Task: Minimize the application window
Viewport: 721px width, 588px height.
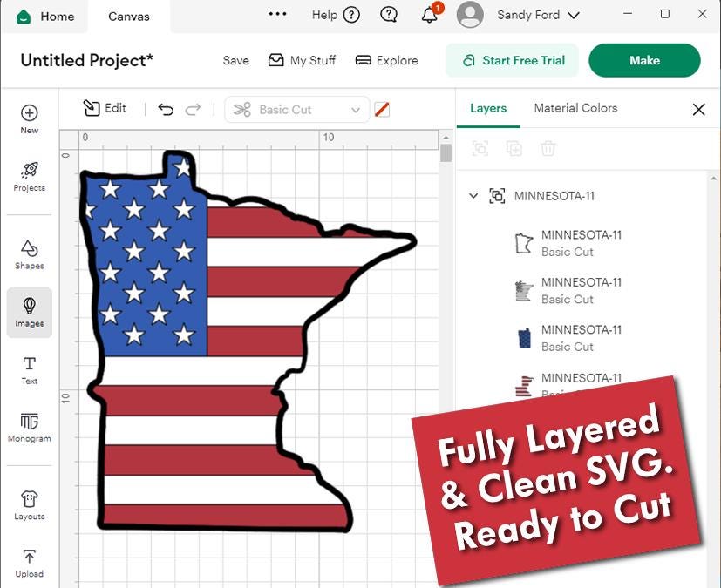Action: pos(628,14)
